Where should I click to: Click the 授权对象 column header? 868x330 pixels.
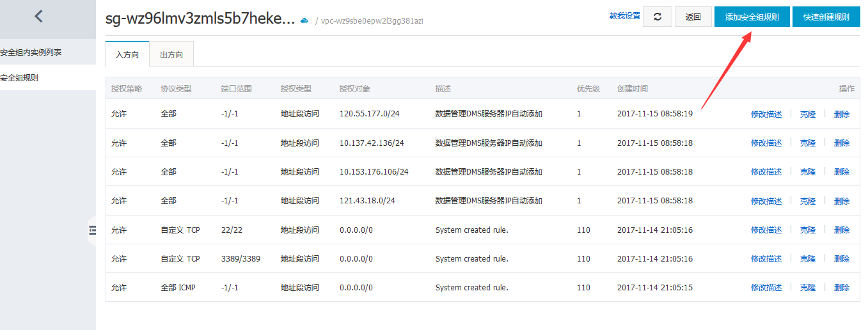355,88
